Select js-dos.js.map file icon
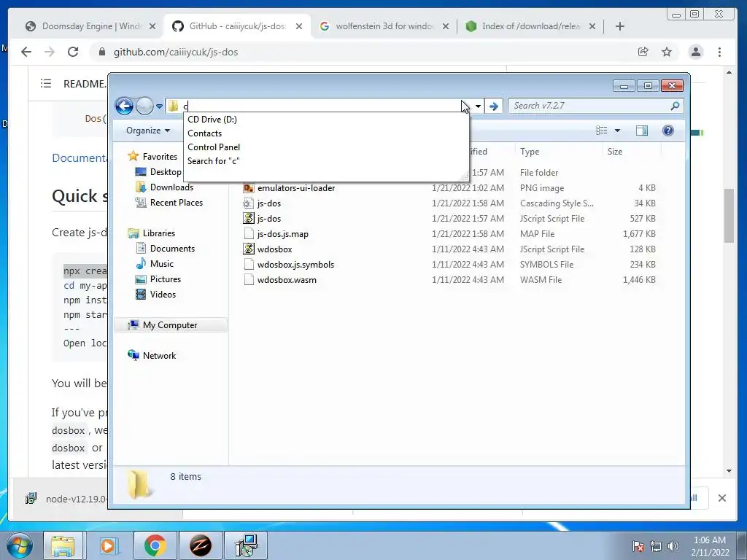The width and height of the screenshot is (747, 560). (x=249, y=234)
